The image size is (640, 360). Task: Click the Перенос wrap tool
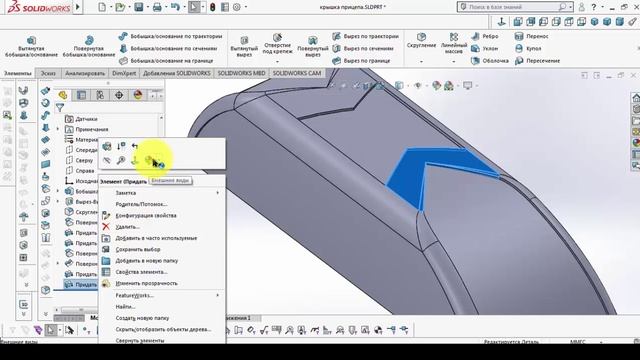(531, 36)
